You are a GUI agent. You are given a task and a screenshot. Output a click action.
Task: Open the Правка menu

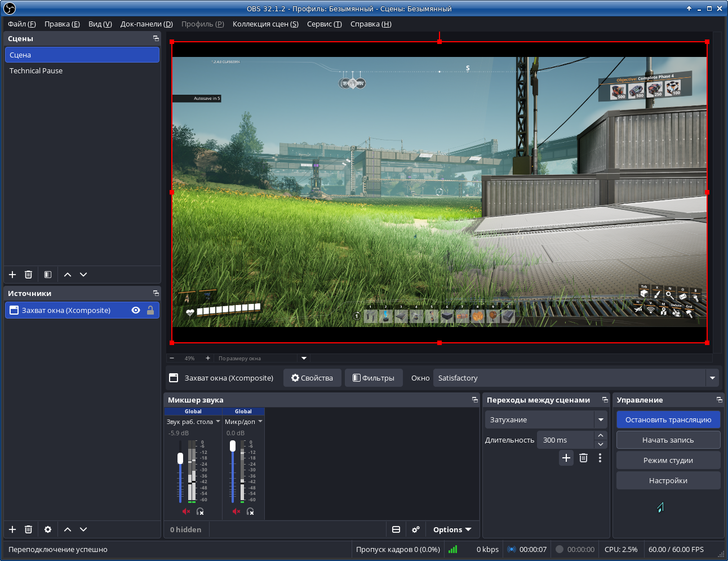tap(62, 24)
